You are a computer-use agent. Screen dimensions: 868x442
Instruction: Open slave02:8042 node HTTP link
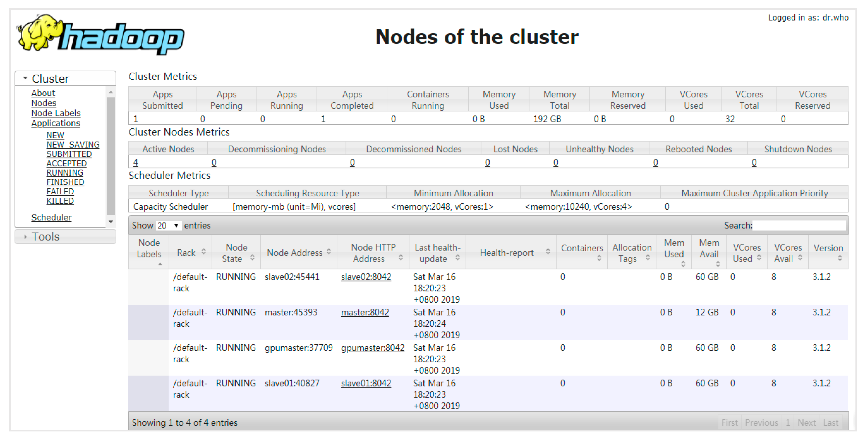366,277
